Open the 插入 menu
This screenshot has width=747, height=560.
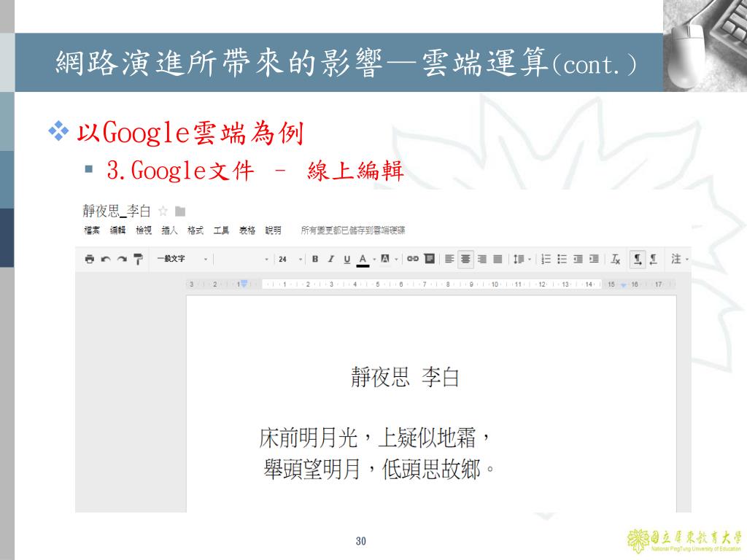point(169,230)
